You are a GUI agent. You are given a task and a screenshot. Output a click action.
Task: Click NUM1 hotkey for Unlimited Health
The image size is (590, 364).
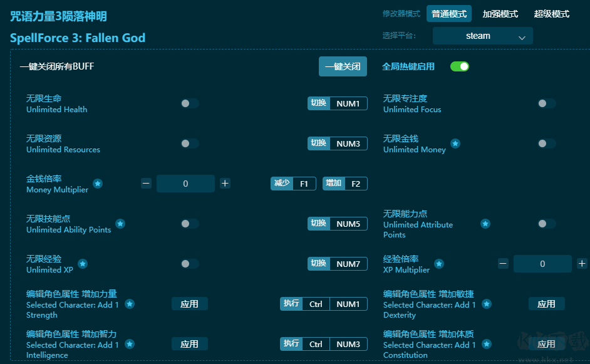[348, 103]
